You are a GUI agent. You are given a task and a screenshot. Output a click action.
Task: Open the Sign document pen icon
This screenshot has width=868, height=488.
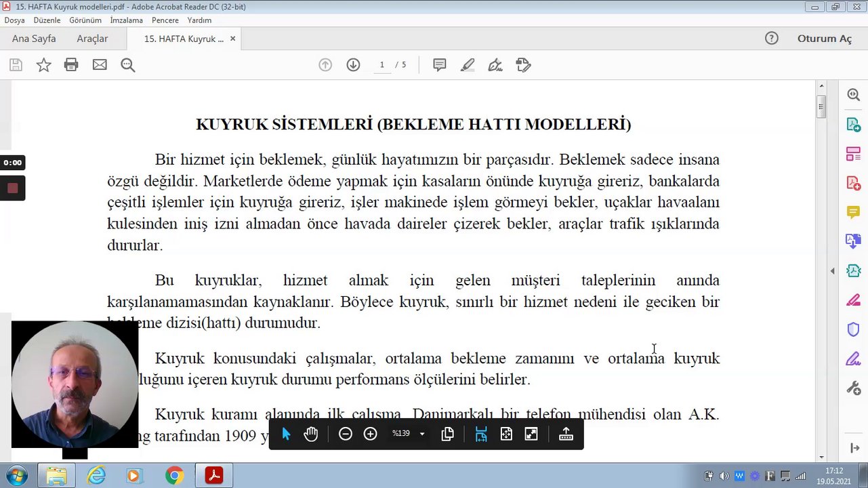point(495,65)
